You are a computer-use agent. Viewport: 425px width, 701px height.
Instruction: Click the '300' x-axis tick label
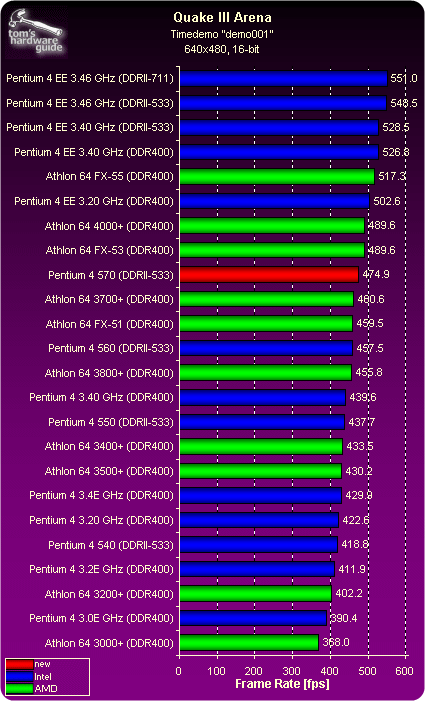pos(292,671)
